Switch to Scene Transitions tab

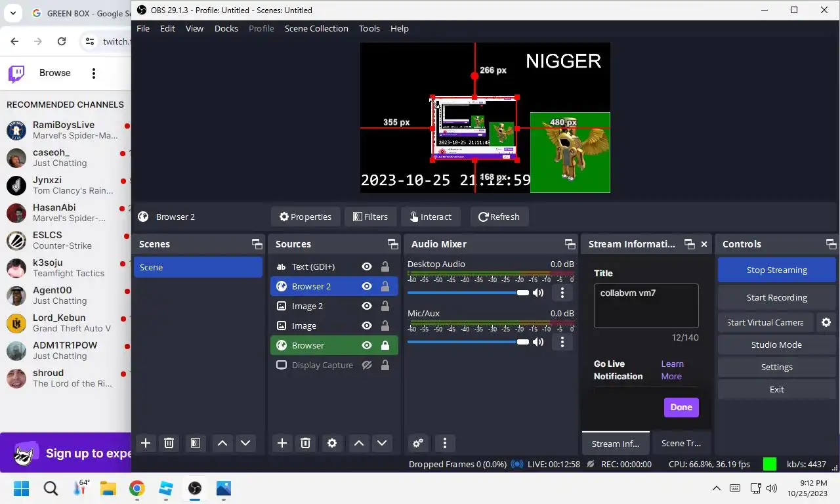pyautogui.click(x=681, y=443)
